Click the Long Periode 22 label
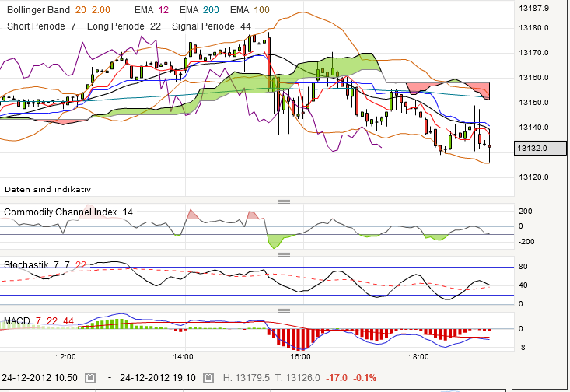This screenshot has height=392, width=570. coord(124,26)
